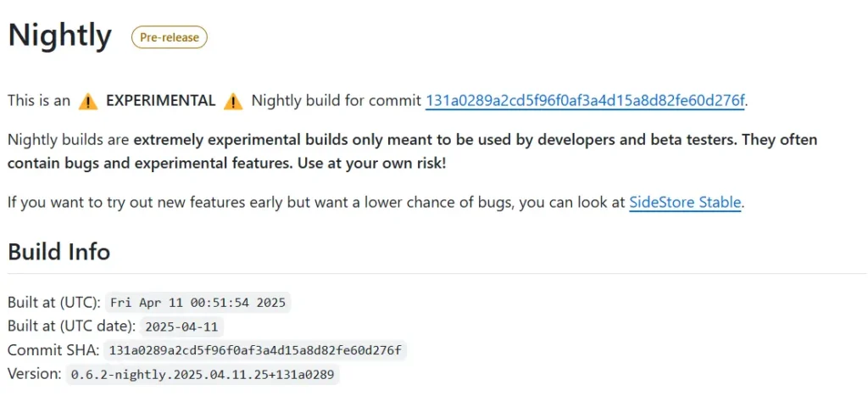The height and width of the screenshot is (396, 868).
Task: Click the warning icon before EXPERIMENTAL
Action: coord(88,102)
